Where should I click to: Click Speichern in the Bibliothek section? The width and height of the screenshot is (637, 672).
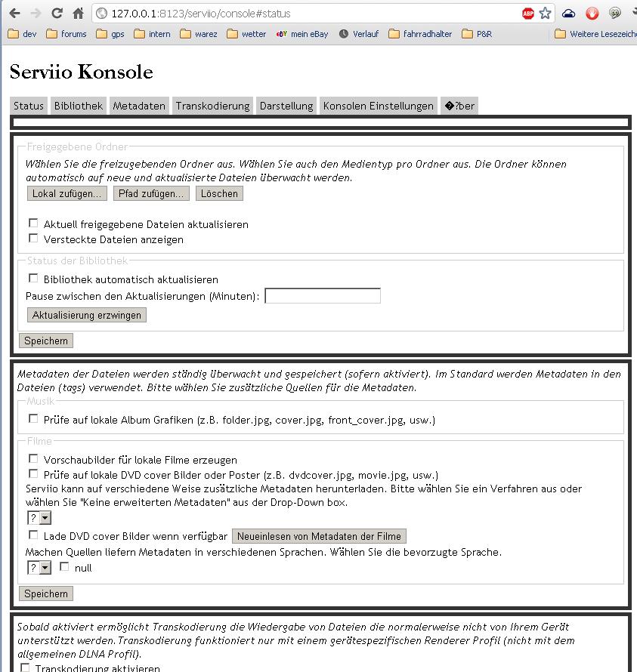coord(46,341)
